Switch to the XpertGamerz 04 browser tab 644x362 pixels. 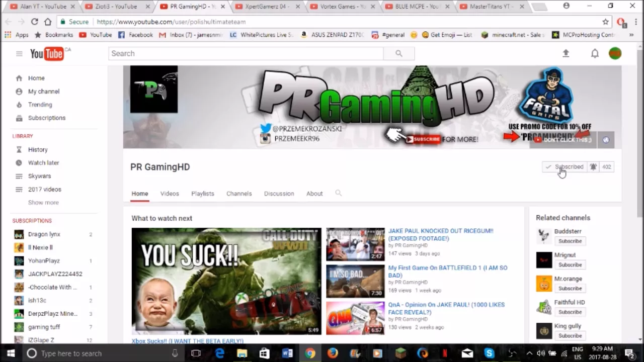[x=267, y=7]
